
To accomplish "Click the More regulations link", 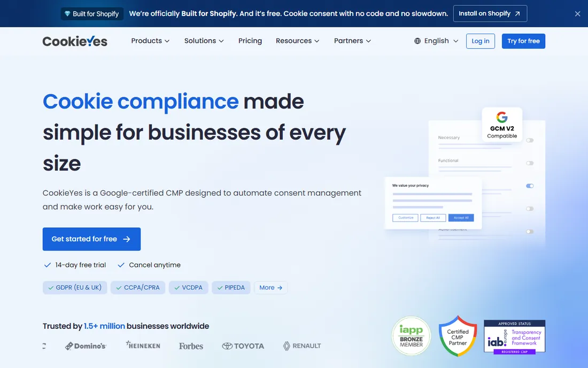I will pos(271,288).
